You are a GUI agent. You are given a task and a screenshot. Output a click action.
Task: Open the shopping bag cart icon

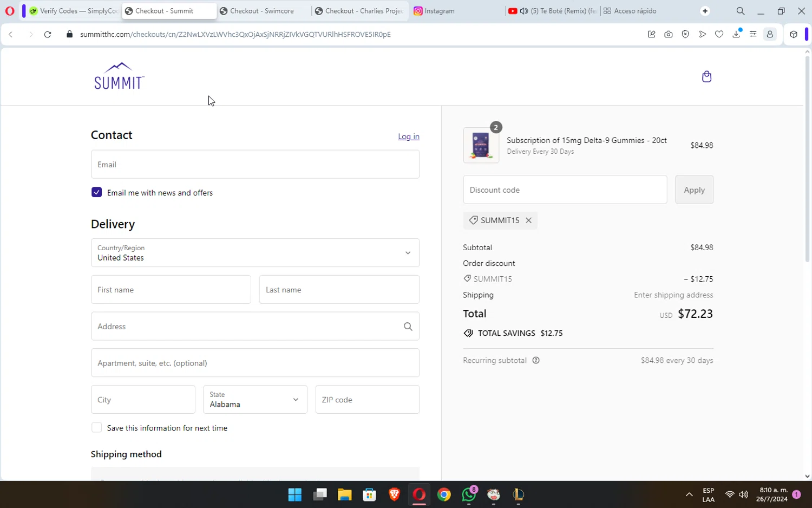706,76
